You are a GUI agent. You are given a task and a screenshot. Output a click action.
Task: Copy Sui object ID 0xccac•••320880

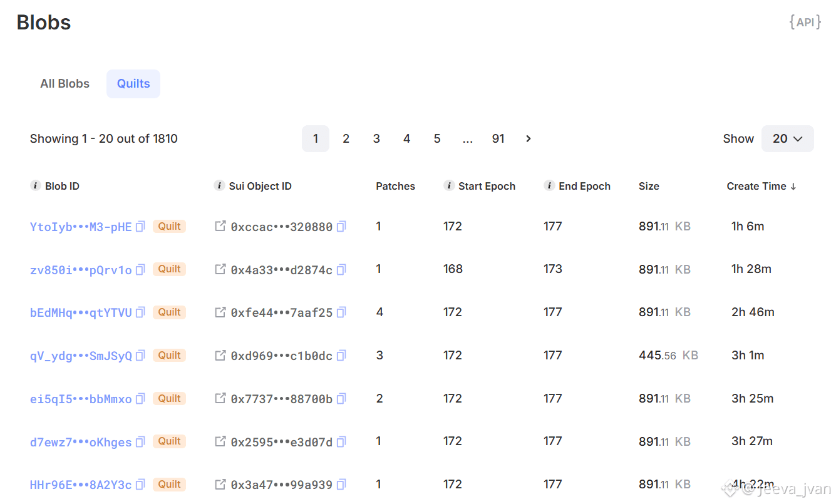point(341,227)
